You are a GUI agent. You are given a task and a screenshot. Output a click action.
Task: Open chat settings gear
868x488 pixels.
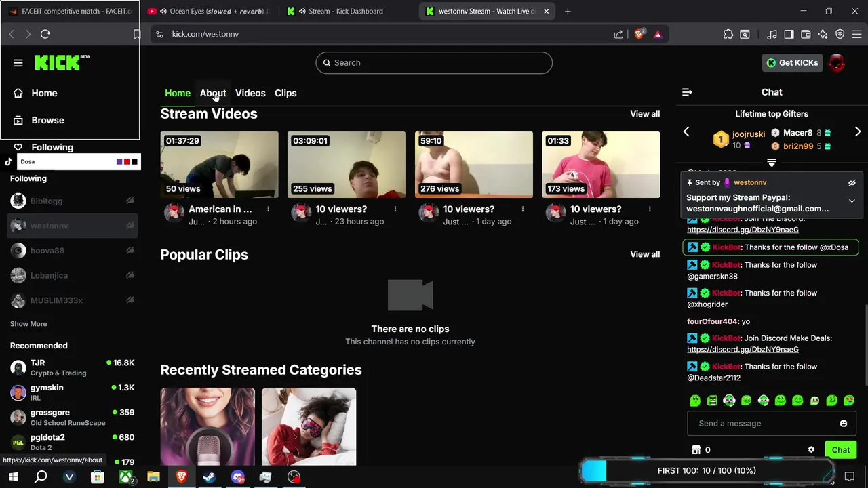811,450
